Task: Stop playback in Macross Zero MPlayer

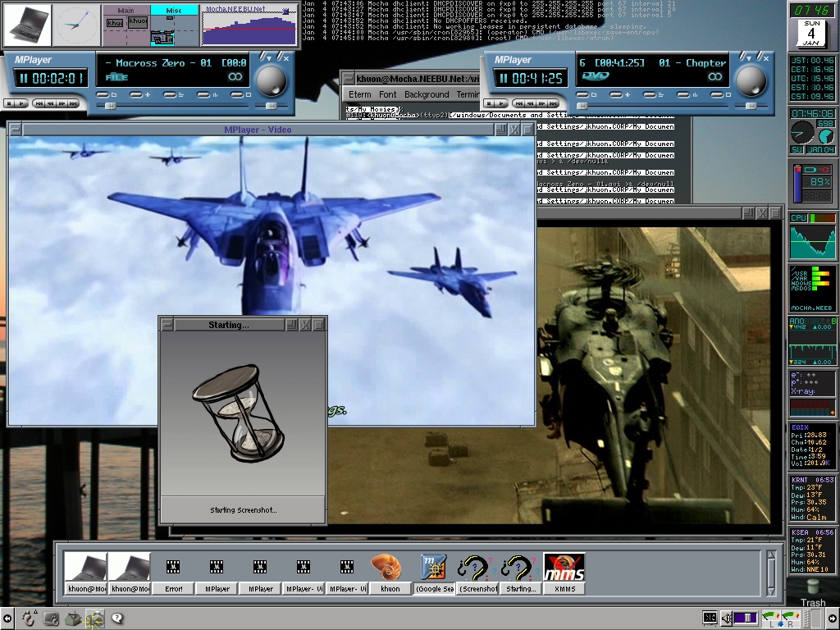Action: 9,103
